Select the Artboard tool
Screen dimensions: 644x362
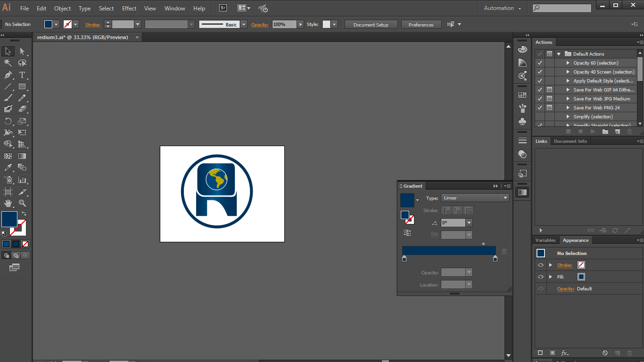point(8,192)
